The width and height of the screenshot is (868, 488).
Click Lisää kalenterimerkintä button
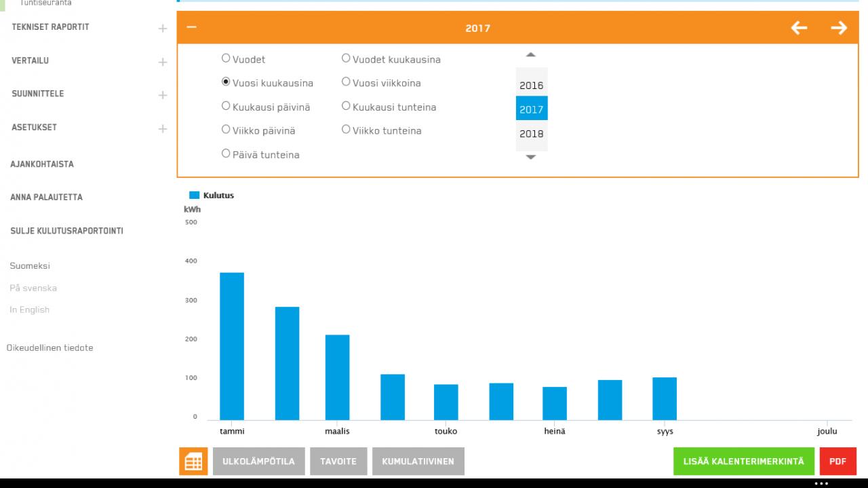(744, 462)
